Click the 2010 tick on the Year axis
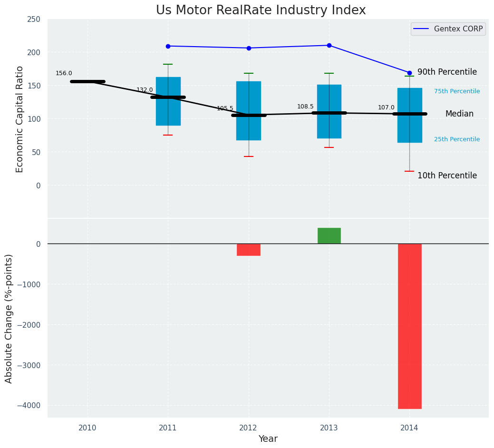 click(87, 428)
